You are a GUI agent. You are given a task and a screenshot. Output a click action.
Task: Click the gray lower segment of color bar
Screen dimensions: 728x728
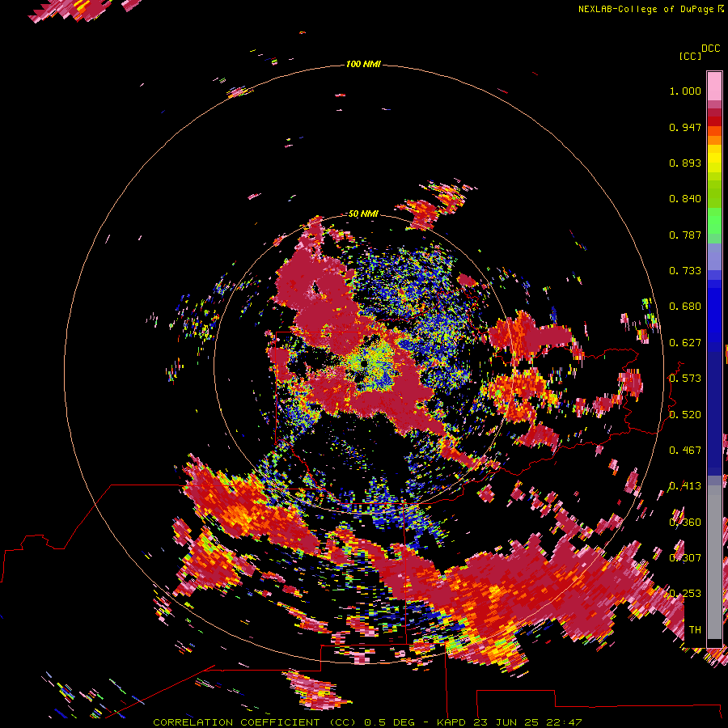[x=714, y=562]
